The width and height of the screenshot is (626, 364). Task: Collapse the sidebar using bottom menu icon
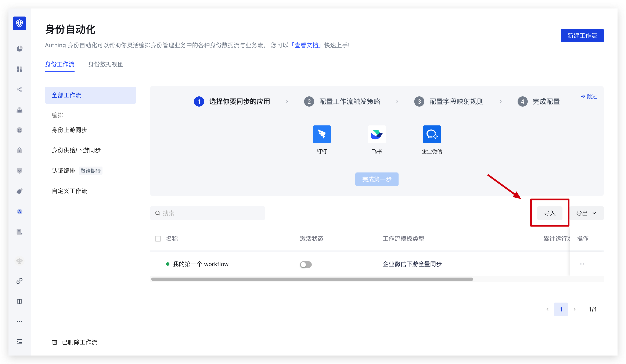19,342
